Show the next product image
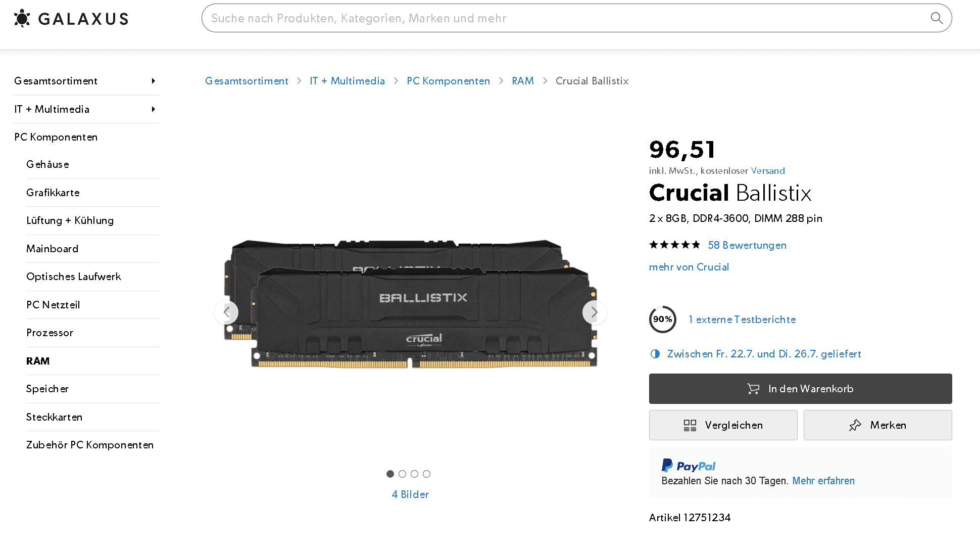980x550 pixels. point(594,312)
